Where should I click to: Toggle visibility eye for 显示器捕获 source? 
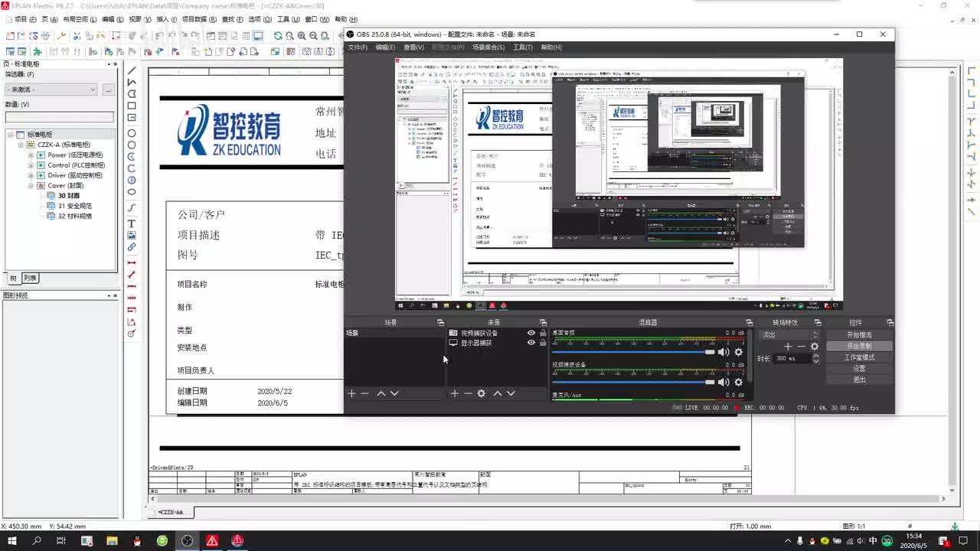coord(531,343)
